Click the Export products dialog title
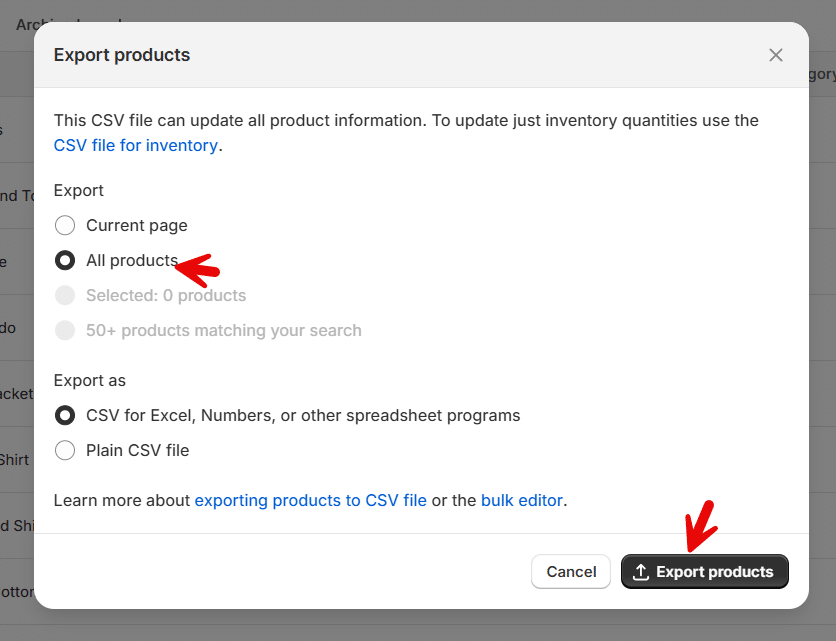Screen dimensions: 836x641 (122, 55)
